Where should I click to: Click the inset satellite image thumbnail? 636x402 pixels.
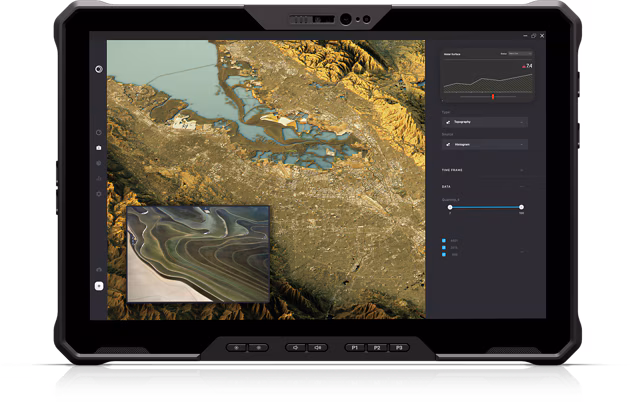(x=198, y=252)
